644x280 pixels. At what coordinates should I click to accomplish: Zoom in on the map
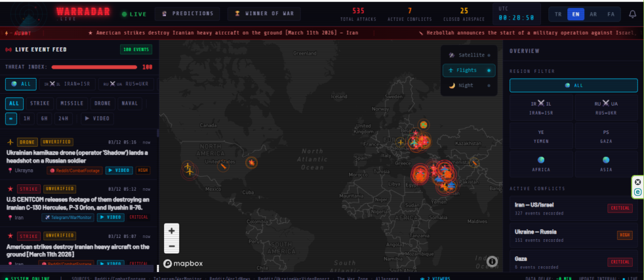pyautogui.click(x=172, y=230)
